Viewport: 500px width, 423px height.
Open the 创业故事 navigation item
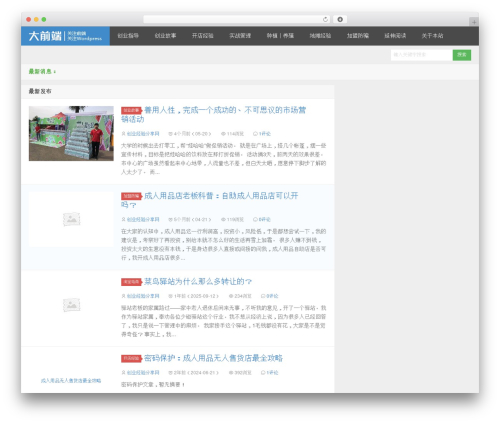click(x=165, y=36)
